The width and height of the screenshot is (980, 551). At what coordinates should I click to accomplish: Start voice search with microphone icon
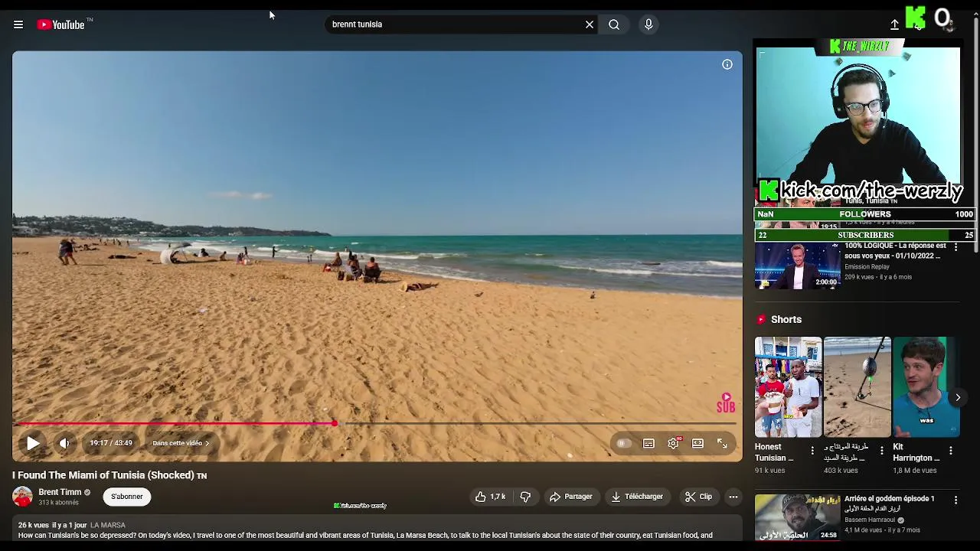[x=648, y=24]
